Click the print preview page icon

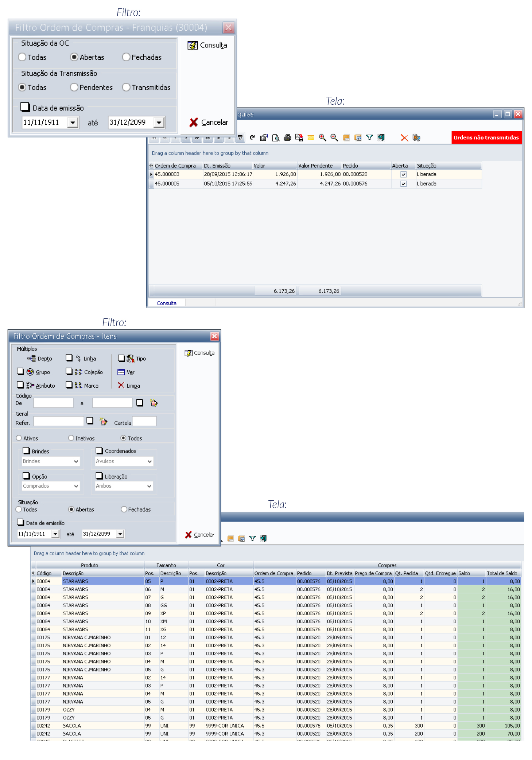pos(276,137)
